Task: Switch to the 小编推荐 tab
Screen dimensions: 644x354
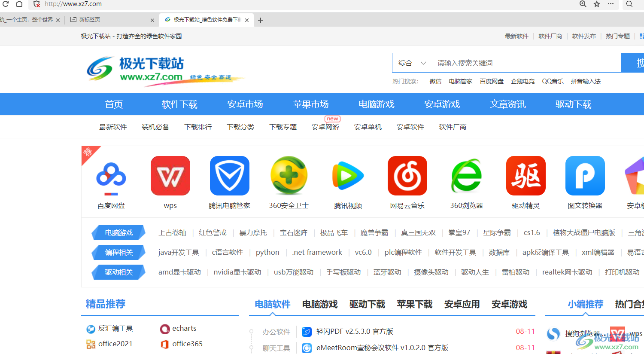Action: coord(586,305)
